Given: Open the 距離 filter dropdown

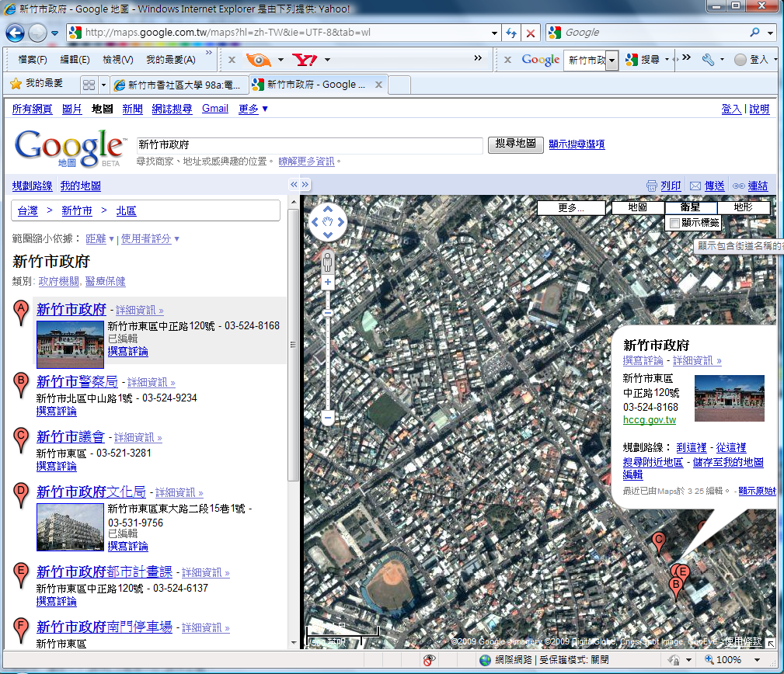Looking at the screenshot, I should [x=99, y=239].
